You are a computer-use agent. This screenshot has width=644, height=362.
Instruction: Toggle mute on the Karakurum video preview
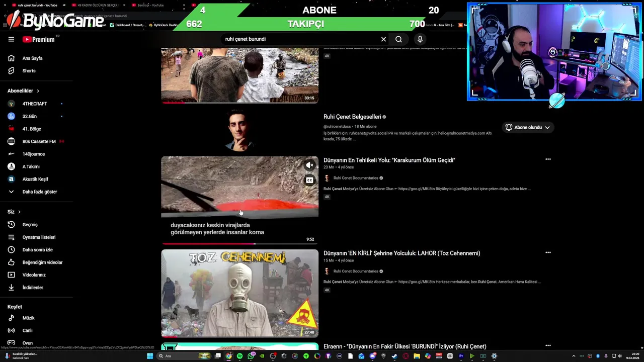point(309,165)
